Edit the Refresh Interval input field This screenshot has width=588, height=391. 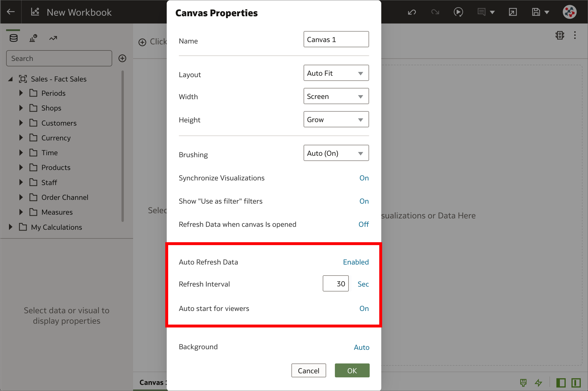coord(335,284)
